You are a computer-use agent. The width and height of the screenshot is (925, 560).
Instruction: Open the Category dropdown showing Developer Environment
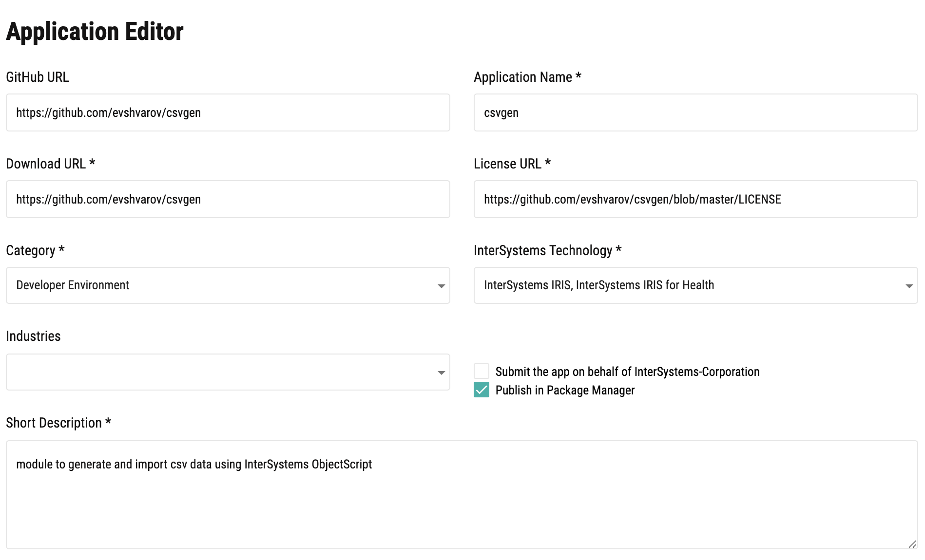pyautogui.click(x=228, y=285)
